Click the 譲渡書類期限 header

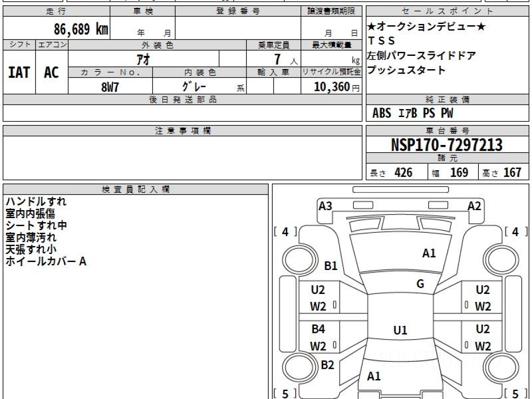332,12
